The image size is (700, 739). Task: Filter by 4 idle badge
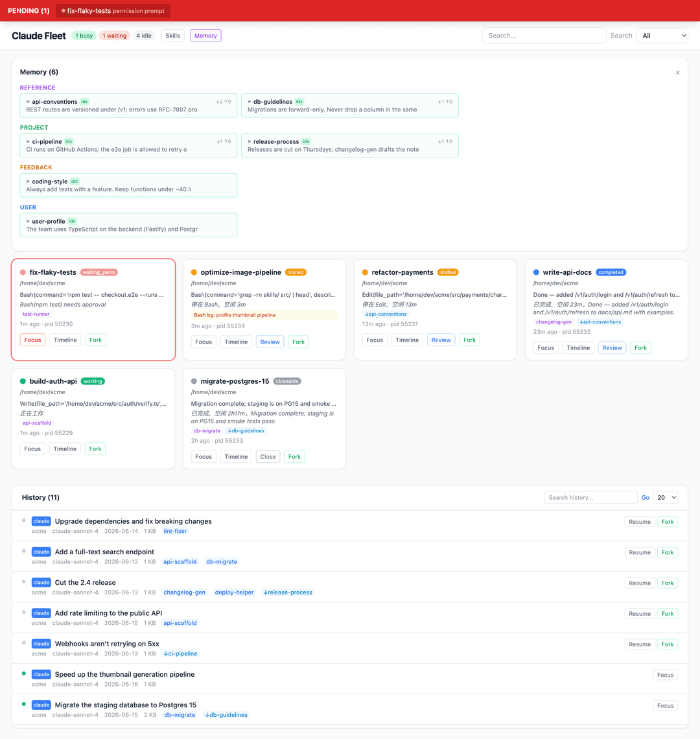(144, 36)
